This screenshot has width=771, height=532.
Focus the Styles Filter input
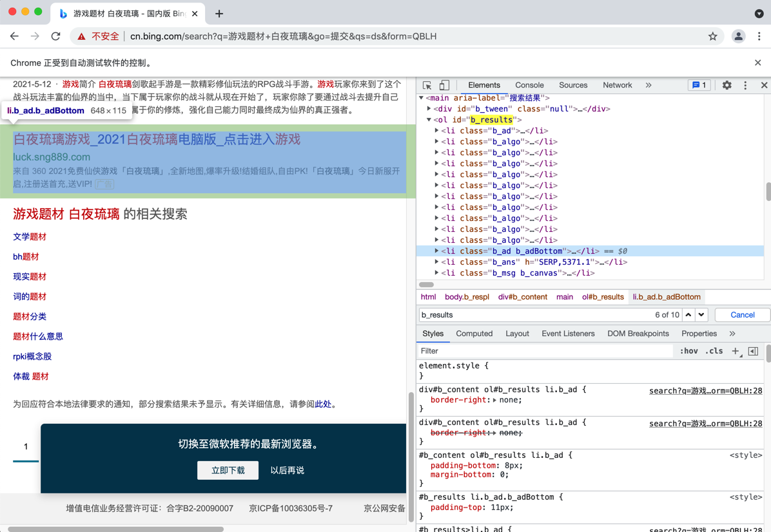coord(545,351)
